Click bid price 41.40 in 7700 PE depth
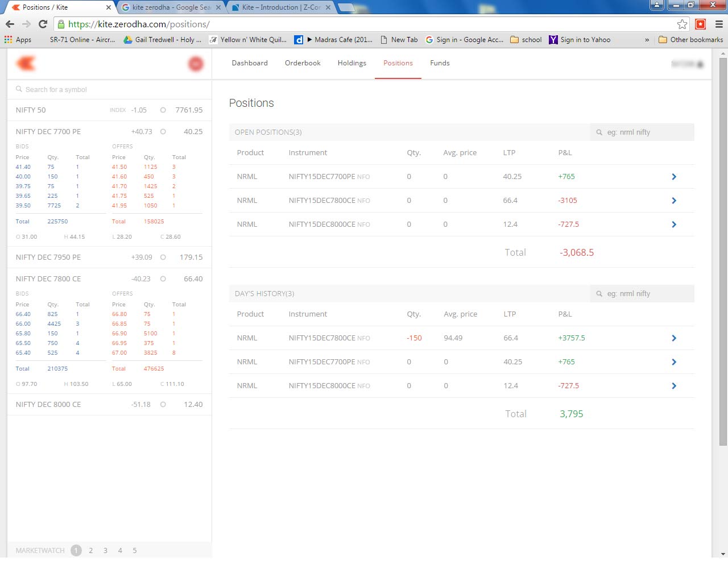Screen dimensions: 728x582 23,167
